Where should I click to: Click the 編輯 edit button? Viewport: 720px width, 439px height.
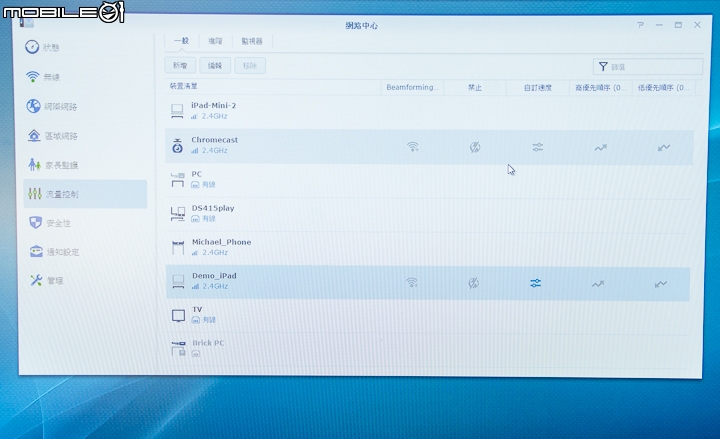point(214,65)
